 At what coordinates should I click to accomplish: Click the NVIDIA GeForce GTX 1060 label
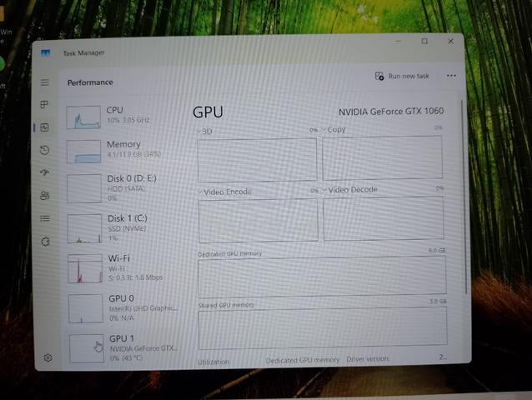pos(391,112)
